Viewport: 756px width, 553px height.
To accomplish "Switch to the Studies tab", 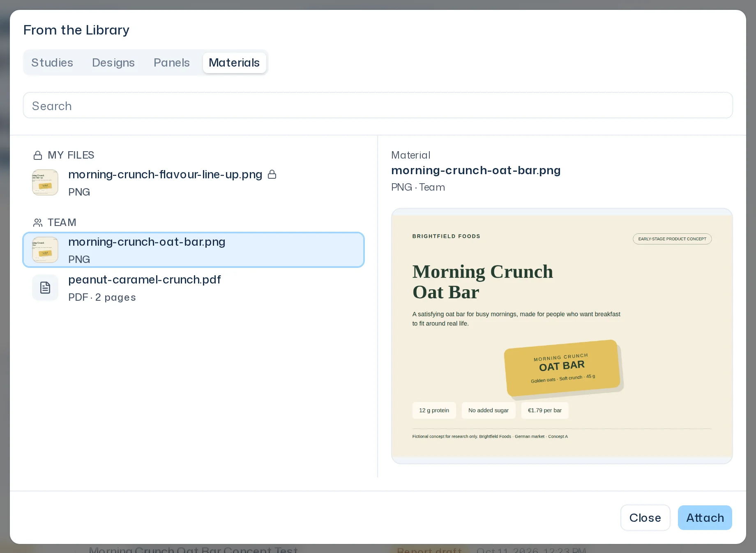I will click(x=52, y=62).
